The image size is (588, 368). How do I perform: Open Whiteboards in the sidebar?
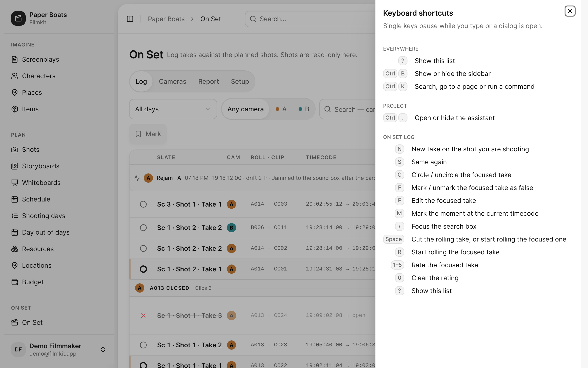point(59,183)
